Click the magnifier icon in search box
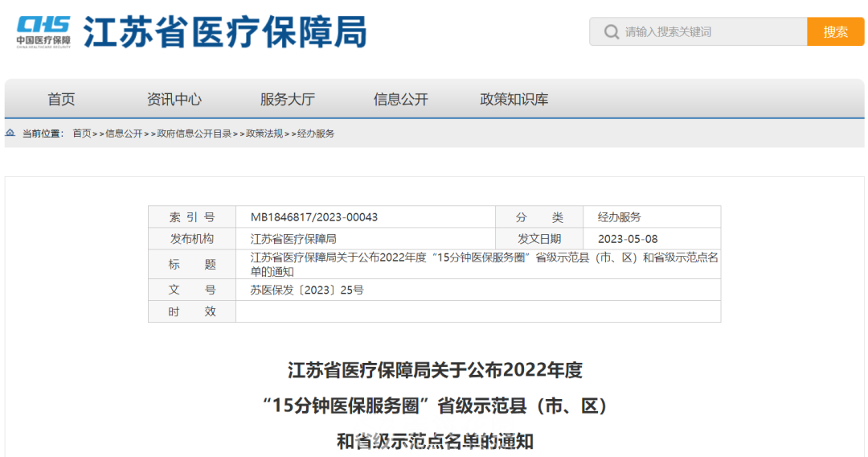868x457 pixels. pos(611,31)
